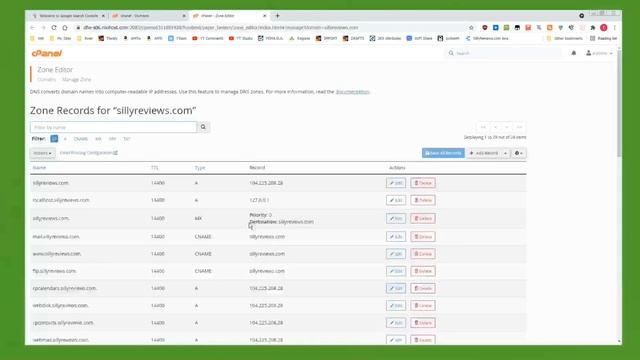Edit the localhost.sillyreviews.com record
The image size is (640, 360).
[x=396, y=200]
